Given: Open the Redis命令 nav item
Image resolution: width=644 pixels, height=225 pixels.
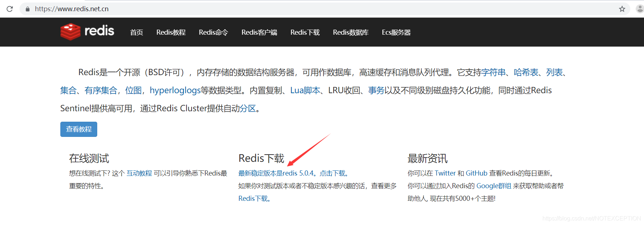Looking at the screenshot, I should 214,33.
